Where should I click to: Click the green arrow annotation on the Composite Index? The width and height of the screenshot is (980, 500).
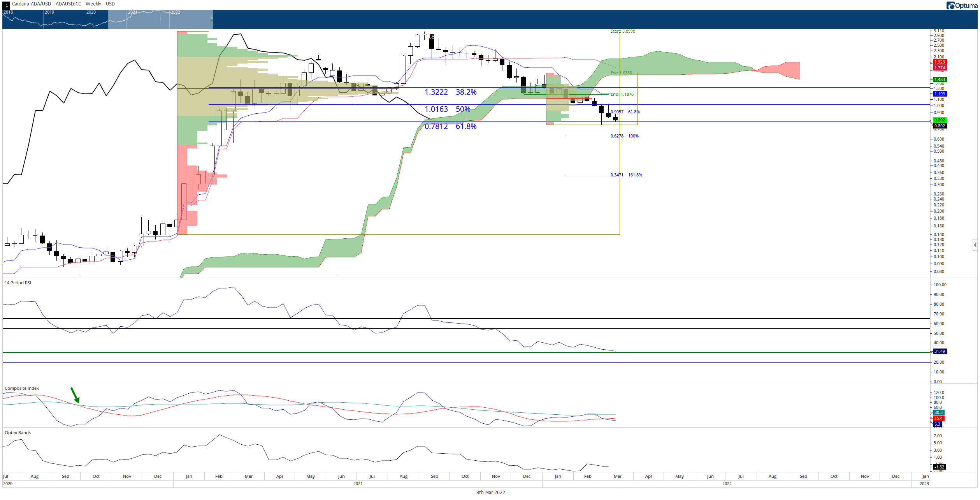pyautogui.click(x=75, y=395)
